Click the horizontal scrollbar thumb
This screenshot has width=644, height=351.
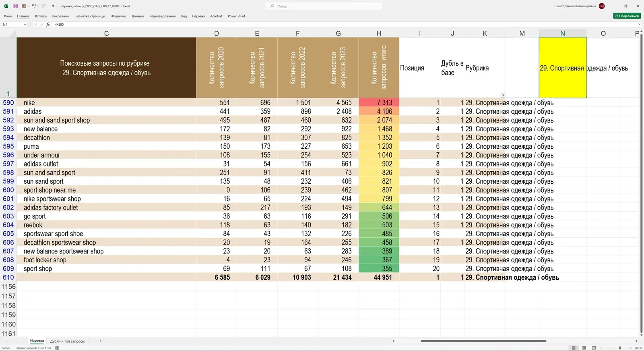[483, 341]
